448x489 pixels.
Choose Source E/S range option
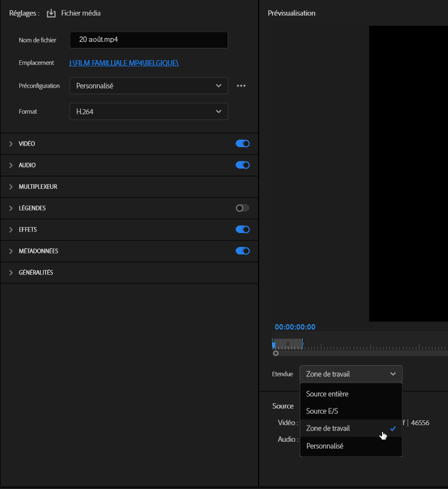pyautogui.click(x=351, y=411)
